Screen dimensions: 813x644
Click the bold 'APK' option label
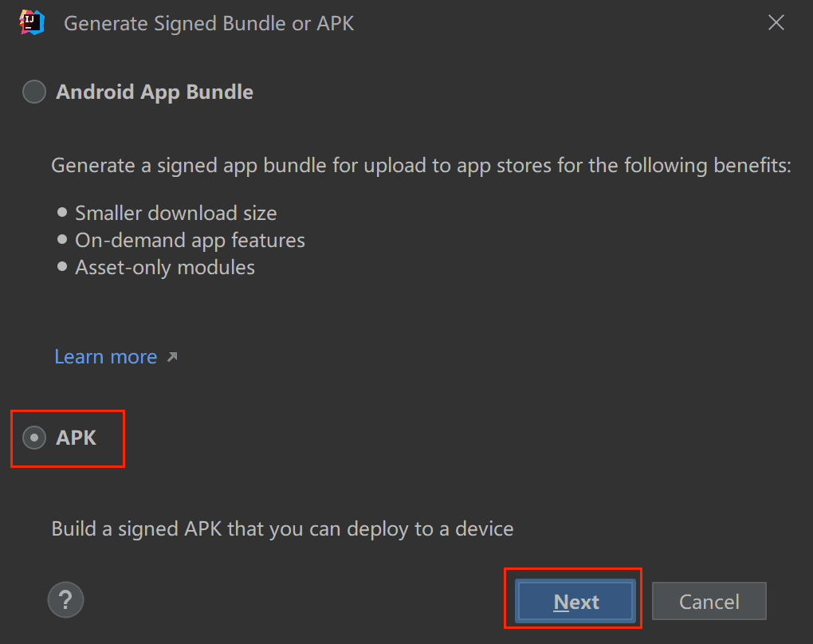click(x=77, y=438)
